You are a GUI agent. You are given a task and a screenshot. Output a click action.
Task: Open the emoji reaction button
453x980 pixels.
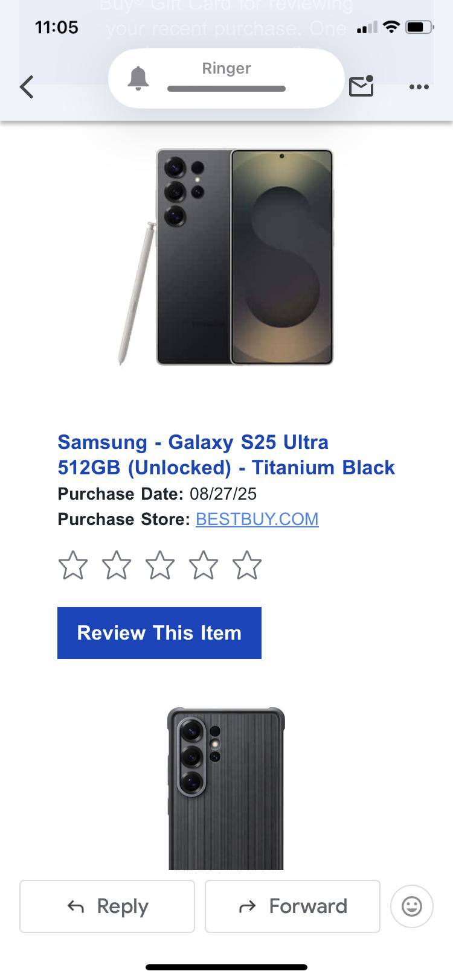tap(412, 906)
